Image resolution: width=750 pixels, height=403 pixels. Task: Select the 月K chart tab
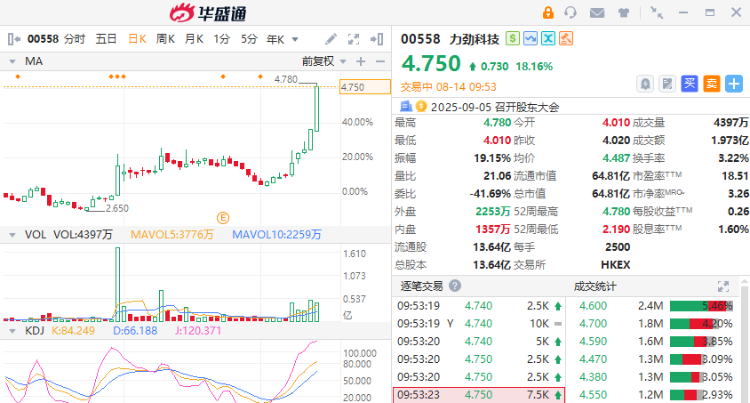194,39
